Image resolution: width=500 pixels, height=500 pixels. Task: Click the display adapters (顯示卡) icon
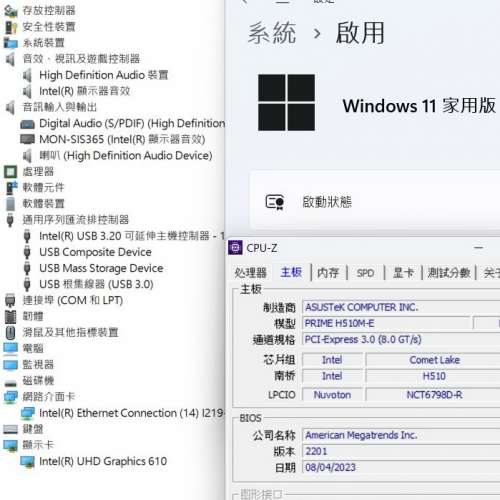11,445
